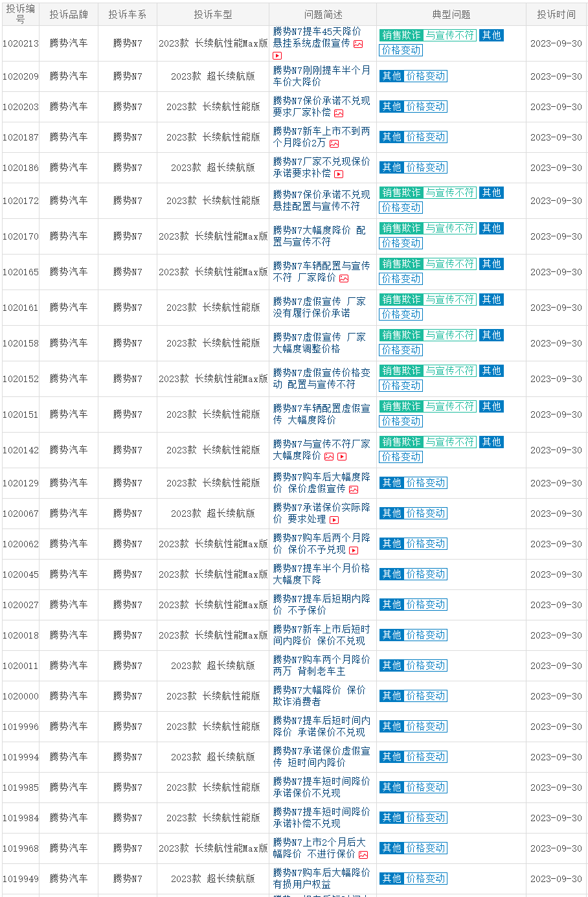Click '价格变动' tag in row 1020045
This screenshot has height=897, width=588.
point(426,574)
